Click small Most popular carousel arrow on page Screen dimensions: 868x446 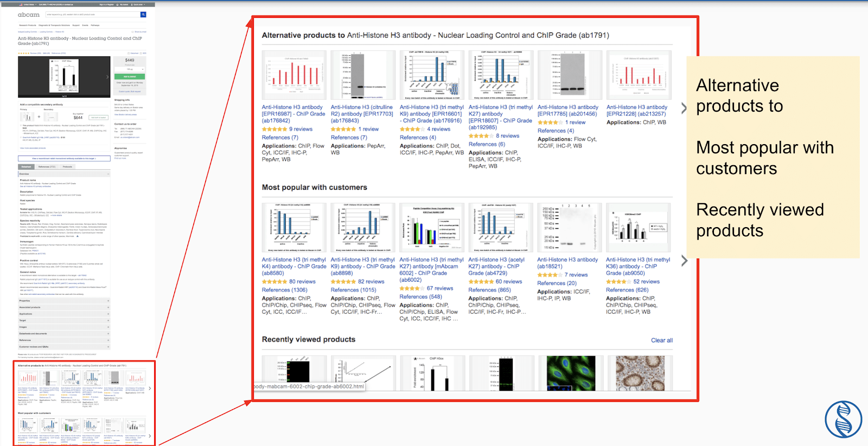[150, 436]
